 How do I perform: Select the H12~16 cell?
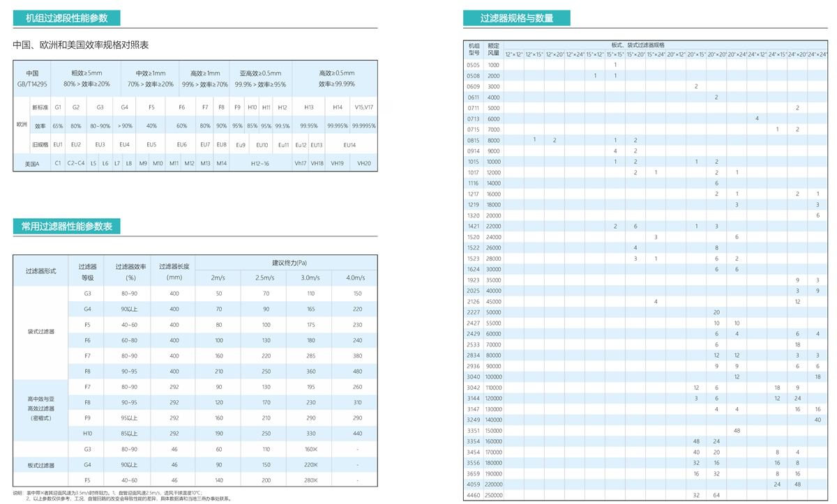point(260,162)
